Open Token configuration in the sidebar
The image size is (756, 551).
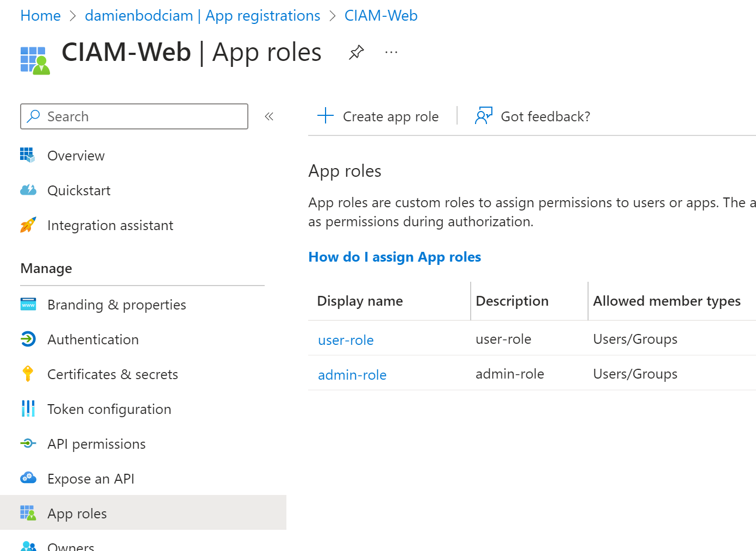tap(109, 409)
